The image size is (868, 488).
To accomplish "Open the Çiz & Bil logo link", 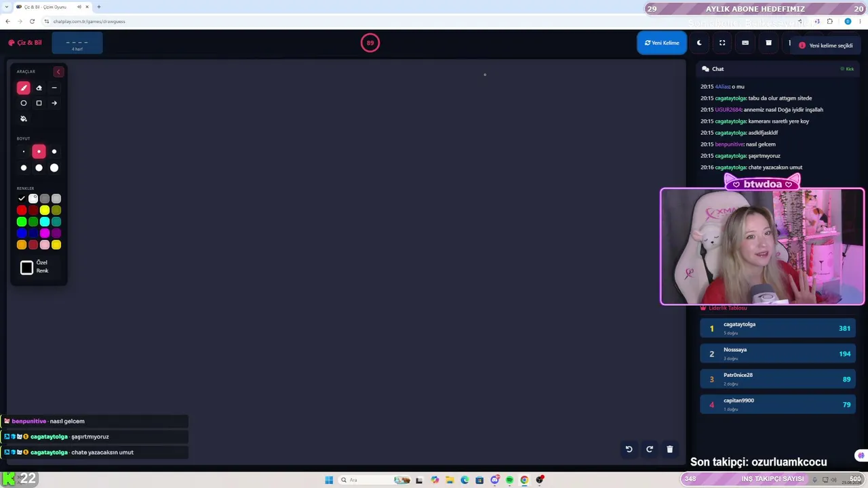I will [x=25, y=43].
